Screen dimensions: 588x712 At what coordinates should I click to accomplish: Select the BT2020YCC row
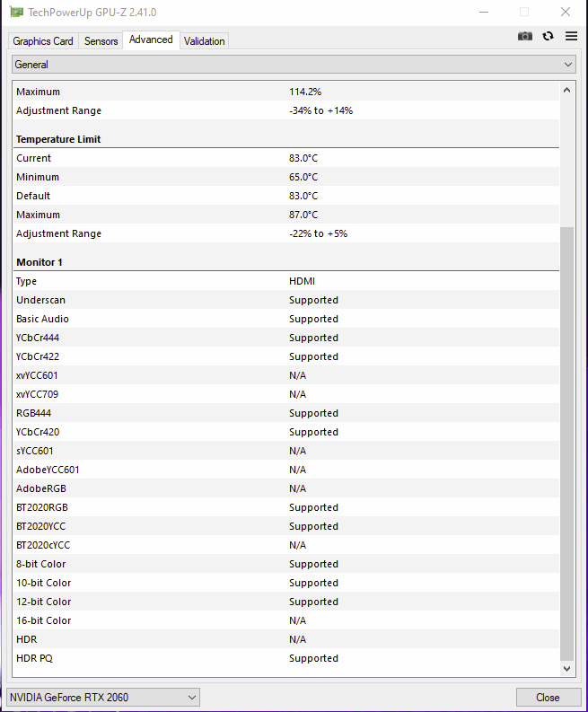coord(286,526)
